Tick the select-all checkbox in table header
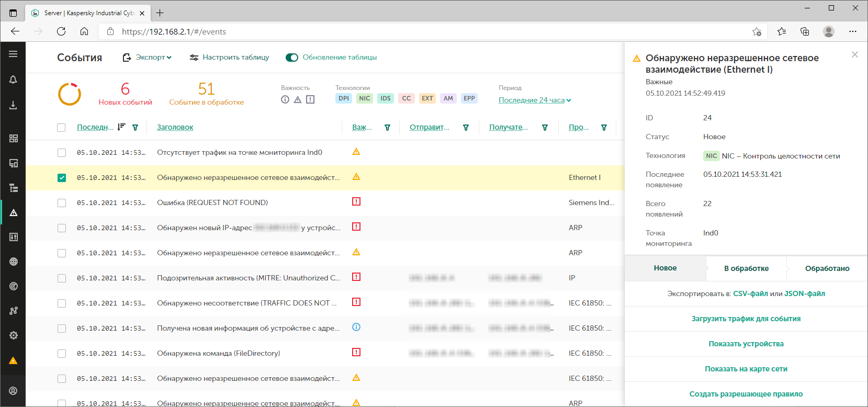 (61, 128)
